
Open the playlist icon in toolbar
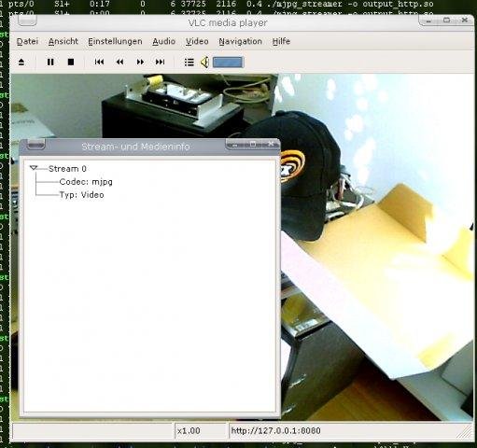coord(189,63)
